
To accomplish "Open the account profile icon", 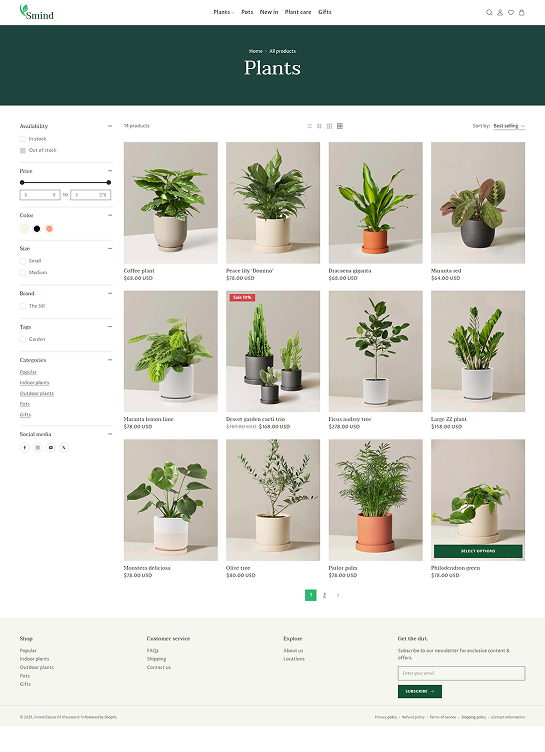I will click(x=500, y=12).
